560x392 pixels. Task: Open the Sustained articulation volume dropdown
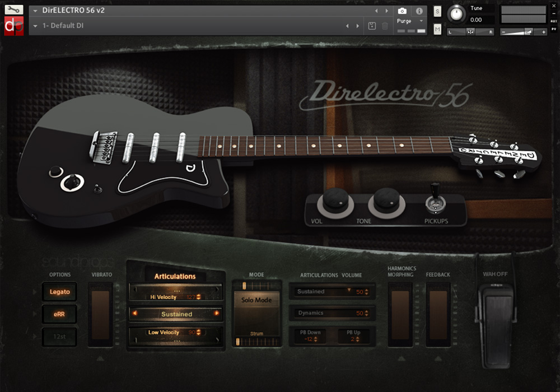349,290
